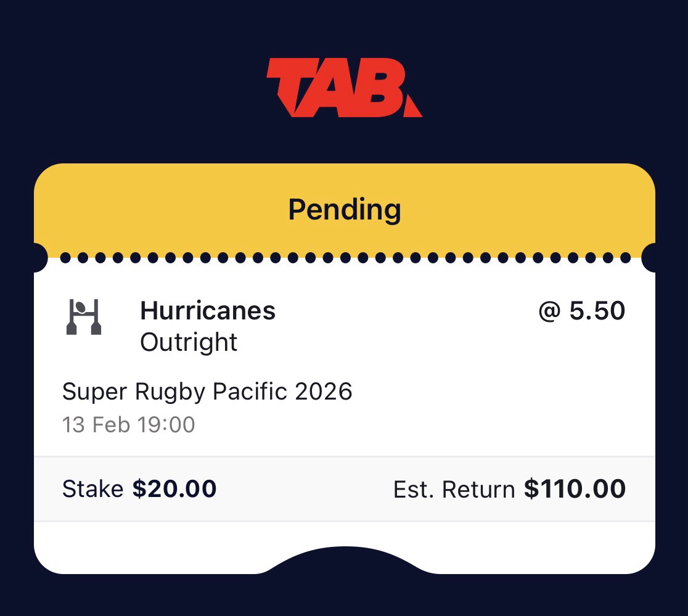The height and width of the screenshot is (616, 688).
Task: Open the Super Rugby Pacific 2026 event
Action: tap(207, 392)
